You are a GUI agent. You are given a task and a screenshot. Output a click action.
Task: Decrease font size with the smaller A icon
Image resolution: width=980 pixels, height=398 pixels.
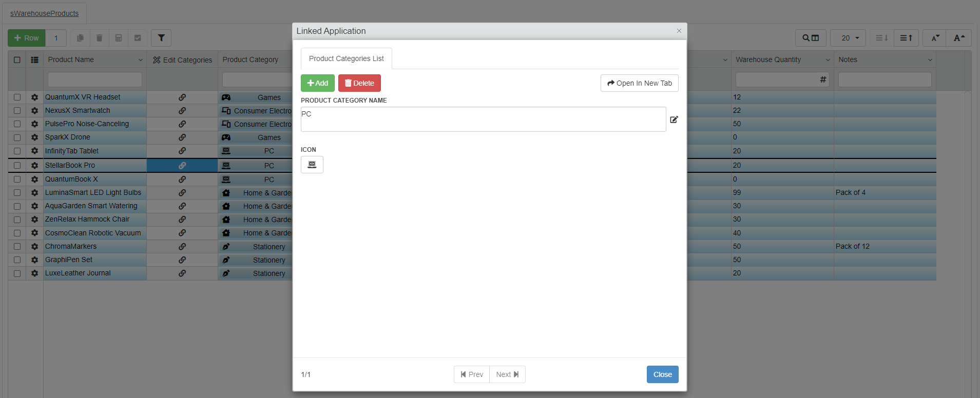click(x=935, y=38)
